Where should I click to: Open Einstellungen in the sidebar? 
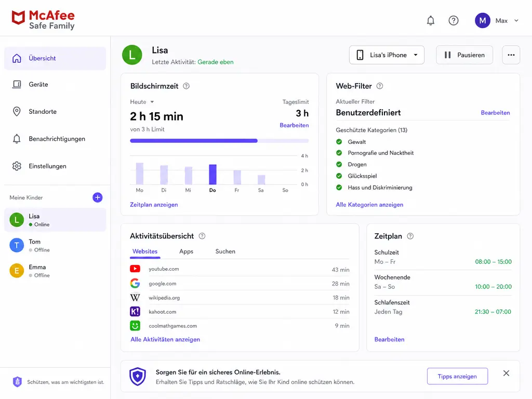pyautogui.click(x=55, y=166)
